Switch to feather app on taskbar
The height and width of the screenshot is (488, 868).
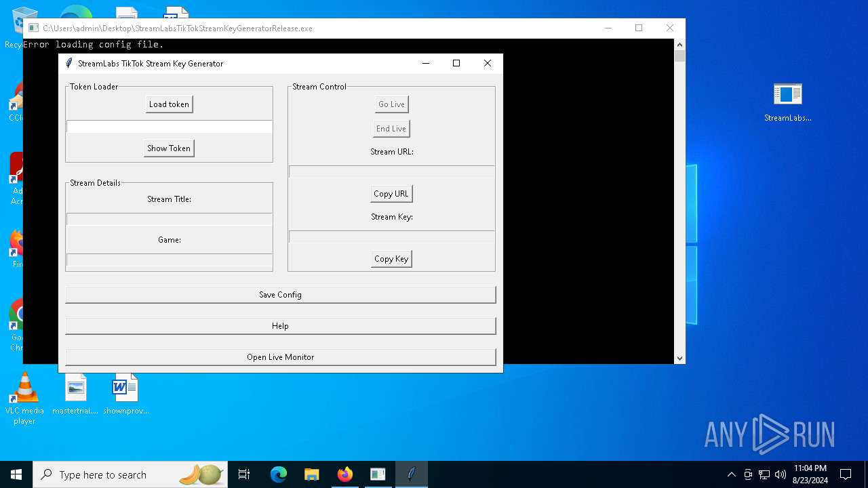(411, 474)
